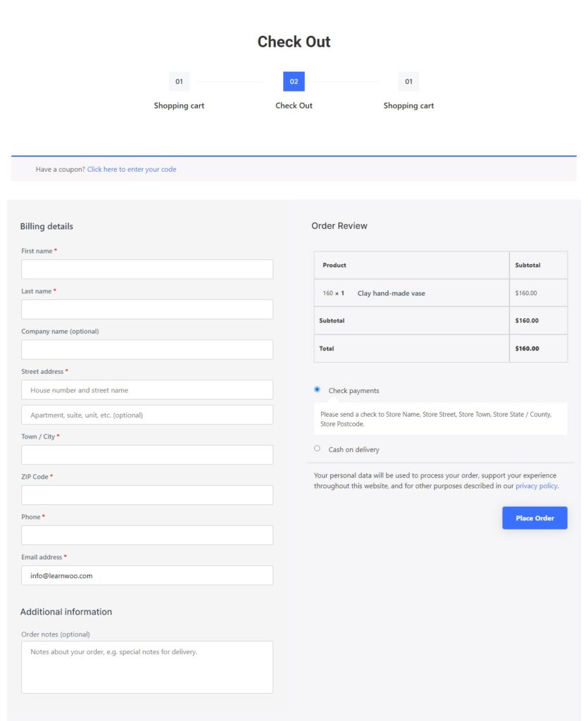
Task: Click the Company name text field
Action: tap(147, 349)
